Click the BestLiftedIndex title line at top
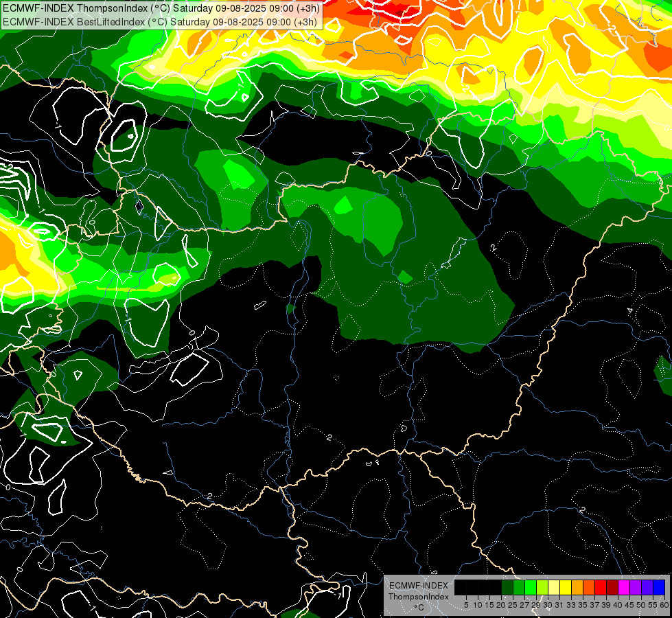 160,22
